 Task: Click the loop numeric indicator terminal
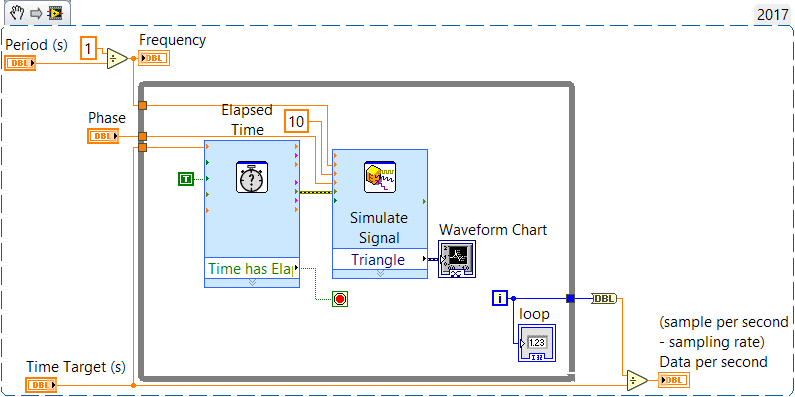[x=536, y=343]
